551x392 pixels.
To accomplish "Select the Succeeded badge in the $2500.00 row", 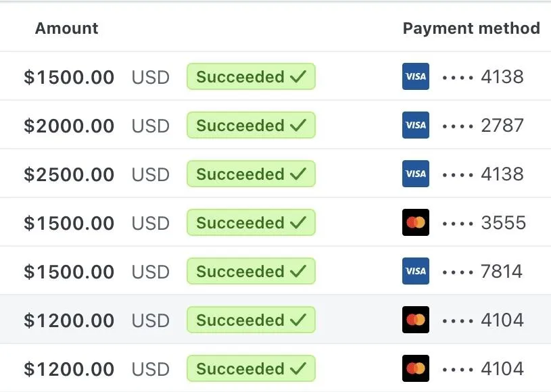I will 251,174.
